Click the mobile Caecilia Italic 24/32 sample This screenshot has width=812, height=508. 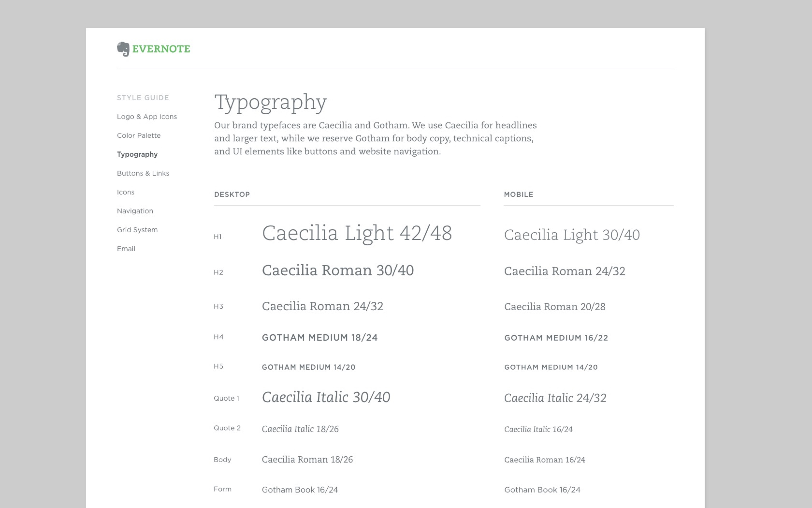(x=555, y=398)
